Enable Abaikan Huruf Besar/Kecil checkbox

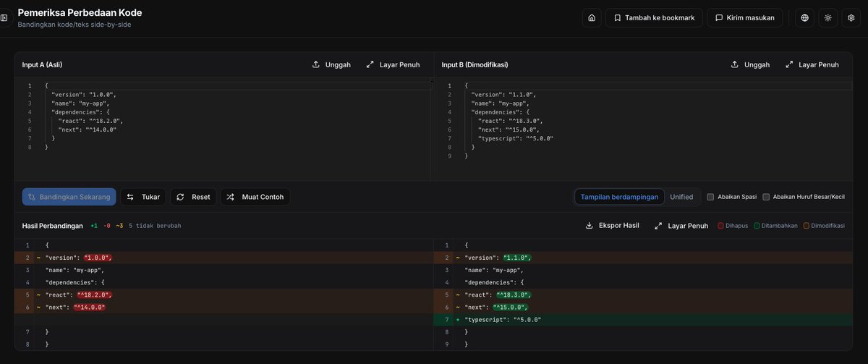click(x=766, y=197)
